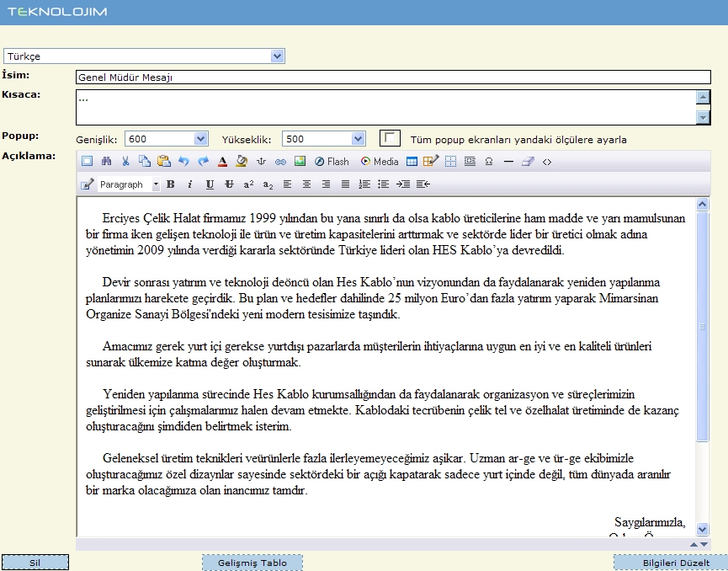Toggle strikethrough formatting
The height and width of the screenshot is (571, 728).
pos(229,184)
